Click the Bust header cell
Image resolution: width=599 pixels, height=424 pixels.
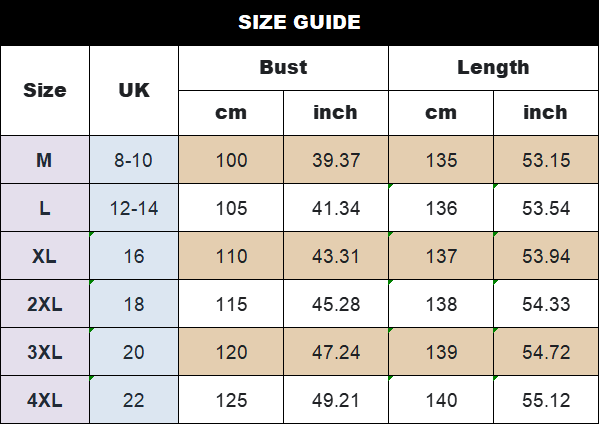click(x=283, y=68)
